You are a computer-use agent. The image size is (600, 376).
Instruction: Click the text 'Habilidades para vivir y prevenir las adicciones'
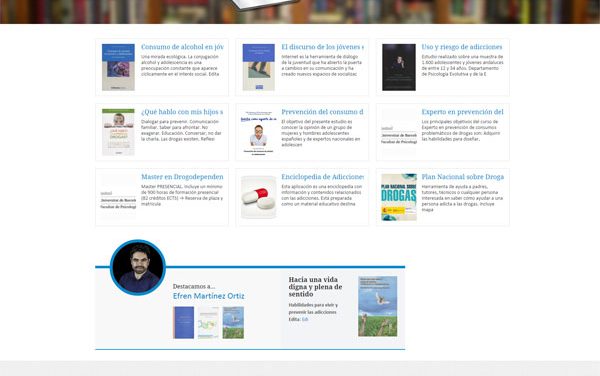click(313, 309)
